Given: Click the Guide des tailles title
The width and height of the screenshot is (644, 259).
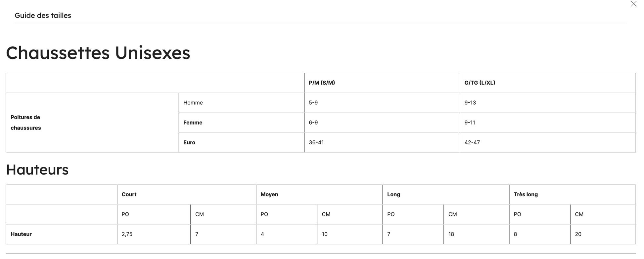Looking at the screenshot, I should [43, 16].
